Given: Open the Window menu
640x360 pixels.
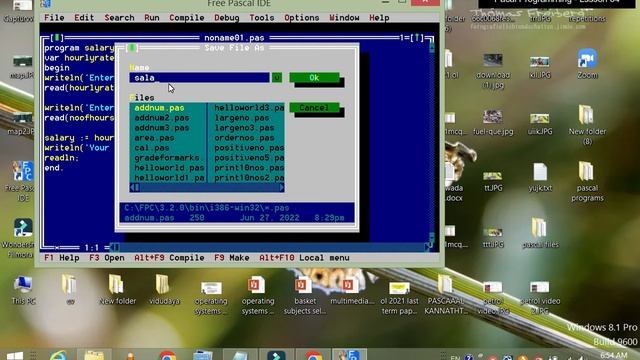Looking at the screenshot, I should 344,18.
